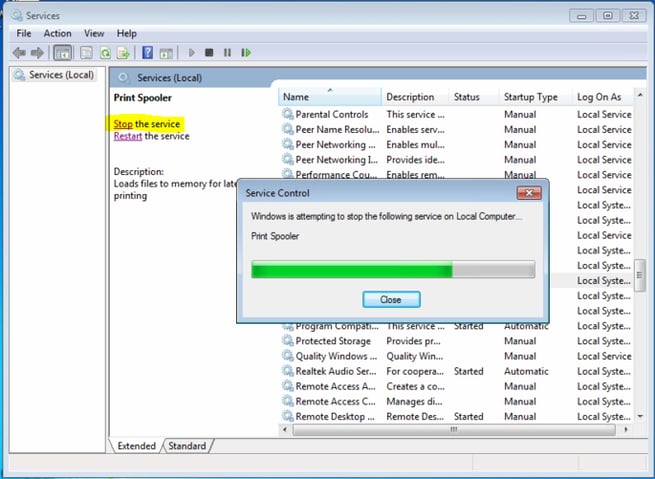Switch to the Standard tab

[x=187, y=446]
